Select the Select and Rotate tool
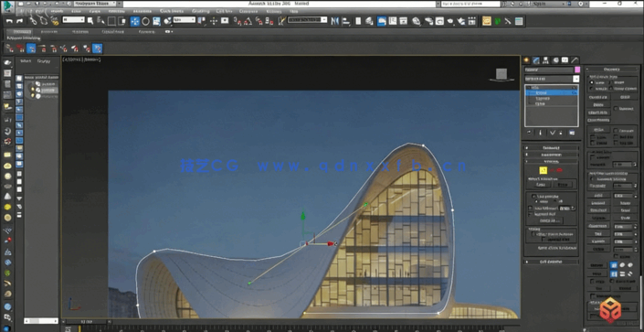 click(x=145, y=21)
